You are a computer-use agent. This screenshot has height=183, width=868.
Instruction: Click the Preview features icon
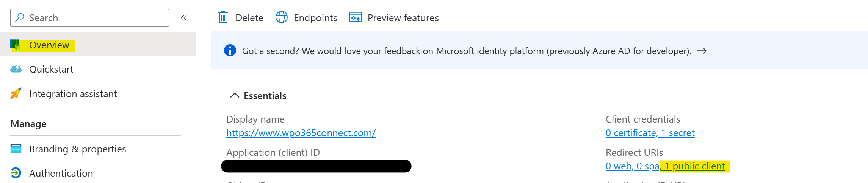[x=356, y=17]
